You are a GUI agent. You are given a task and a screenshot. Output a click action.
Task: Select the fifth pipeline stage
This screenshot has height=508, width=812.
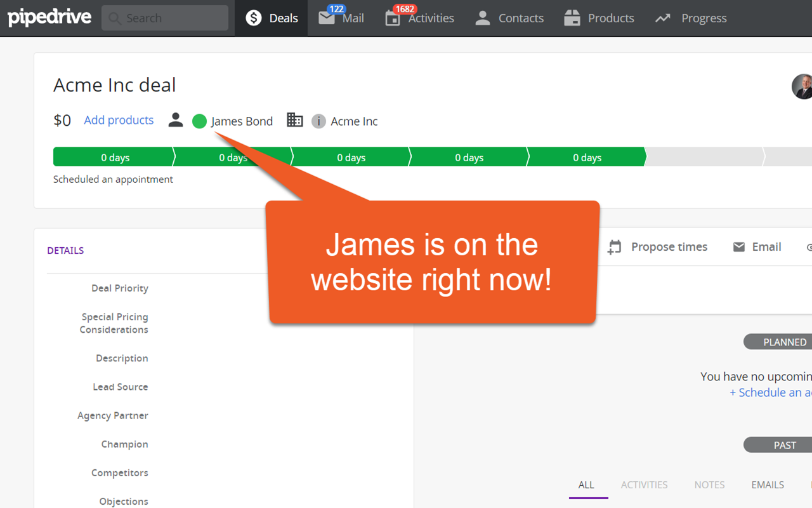[x=587, y=157]
